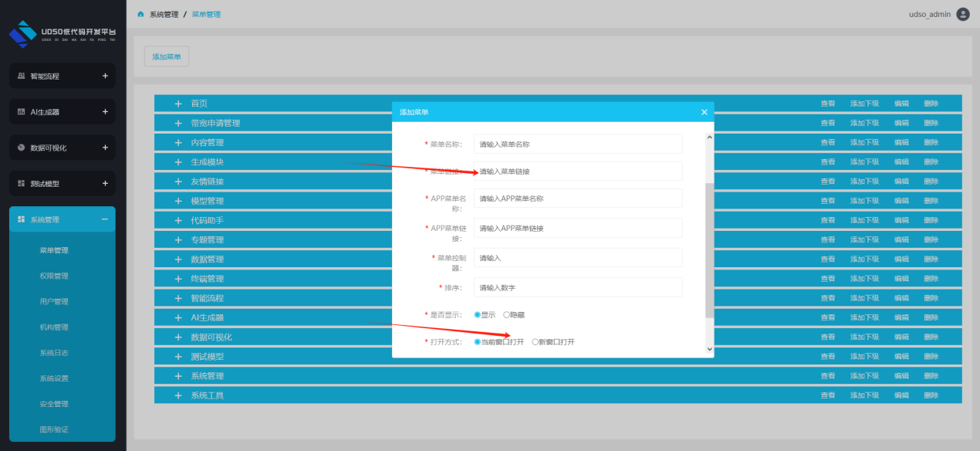Image resolution: width=980 pixels, height=451 pixels.
Task: Open 用户管理 in the sidebar
Action: coord(54,301)
